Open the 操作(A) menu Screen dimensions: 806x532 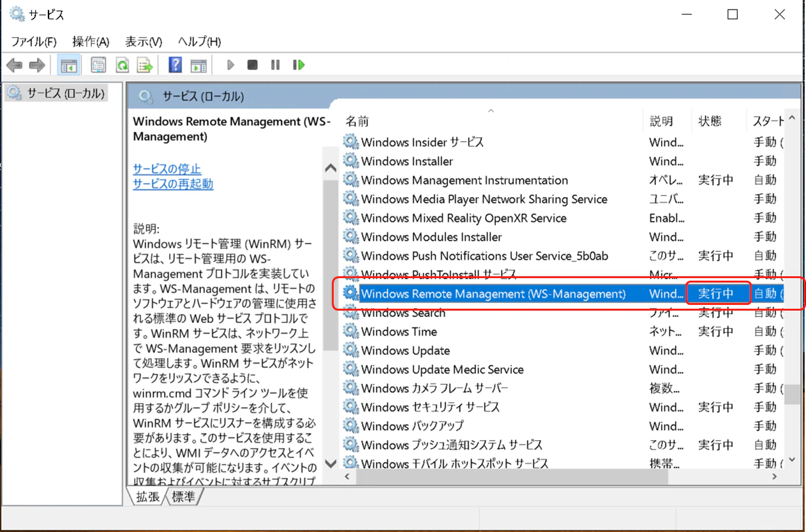[91, 41]
